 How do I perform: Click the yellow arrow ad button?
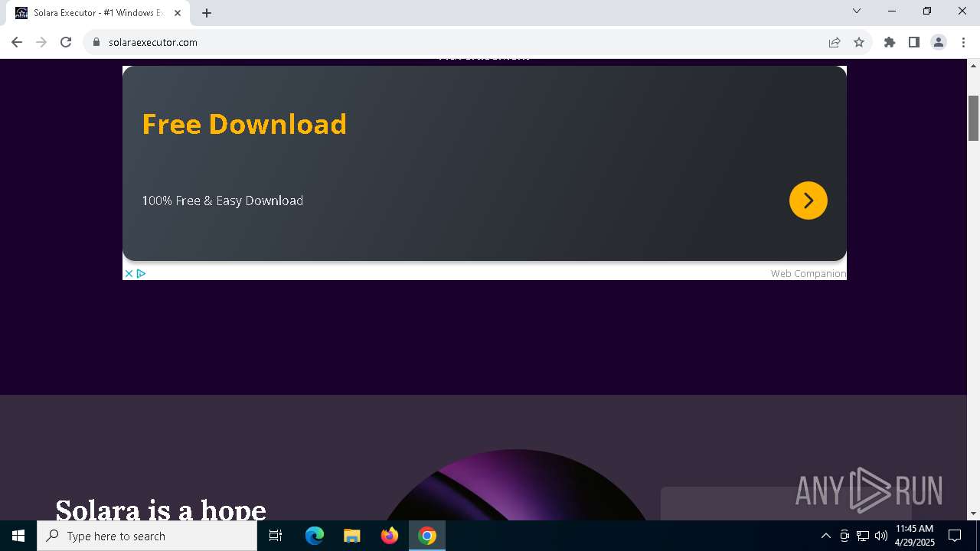(808, 201)
